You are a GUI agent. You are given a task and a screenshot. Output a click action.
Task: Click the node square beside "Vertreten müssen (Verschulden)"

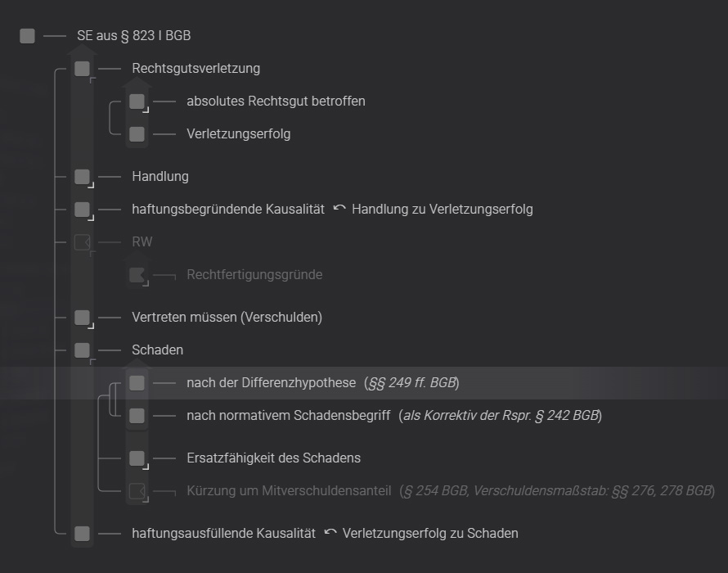pyautogui.click(x=82, y=317)
